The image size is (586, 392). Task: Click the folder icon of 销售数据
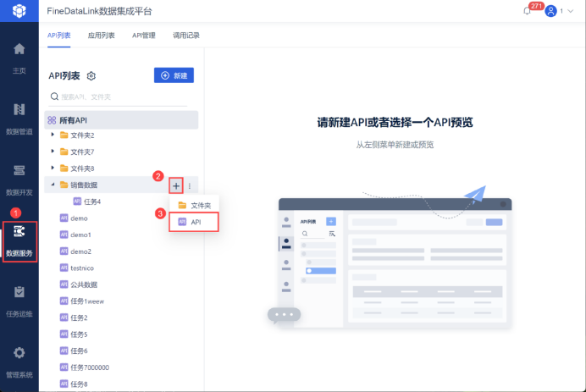coord(64,185)
